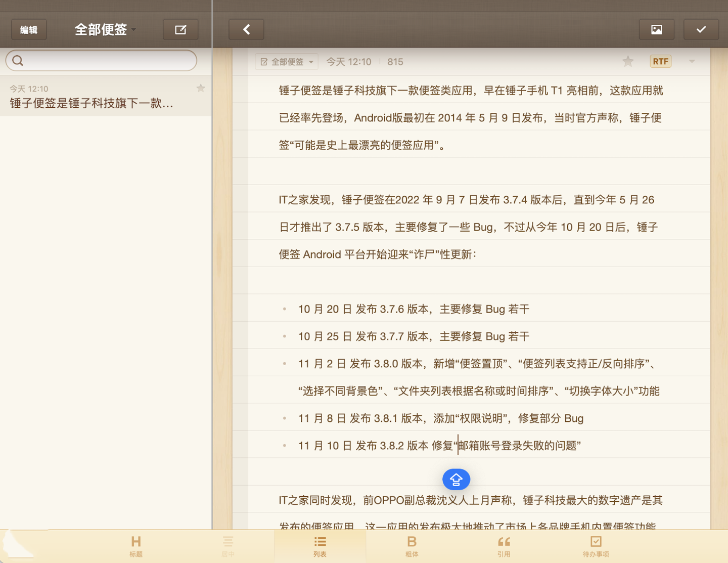Open the 全部便签 folder selector above the note
This screenshot has width=728, height=563.
287,62
